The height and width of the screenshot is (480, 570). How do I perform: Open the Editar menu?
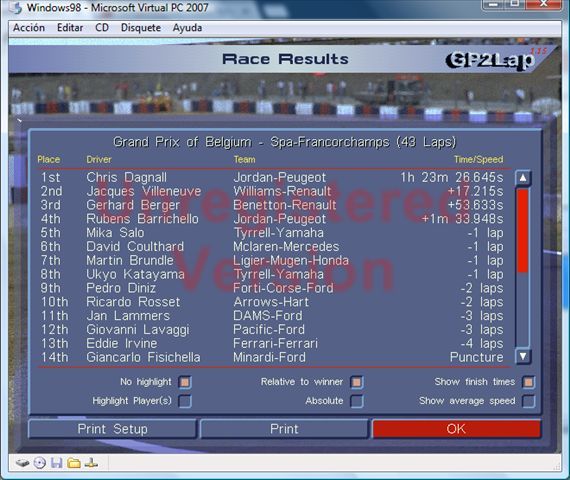point(70,28)
